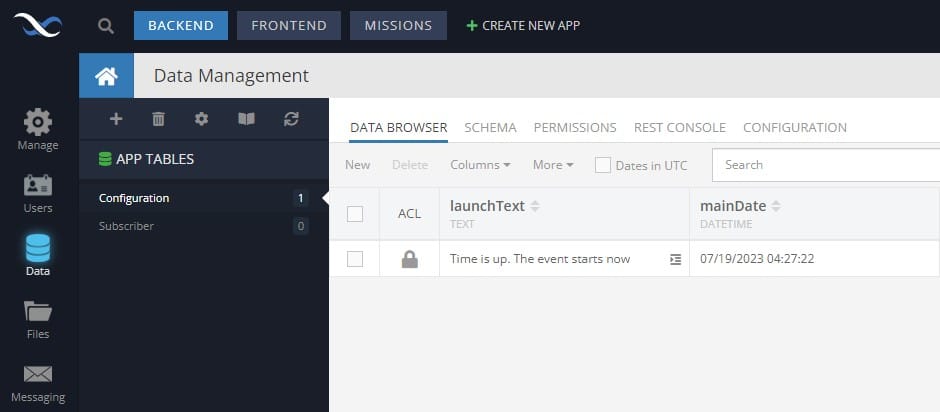
Task: Open the home icon beside Data Management
Action: (x=106, y=76)
